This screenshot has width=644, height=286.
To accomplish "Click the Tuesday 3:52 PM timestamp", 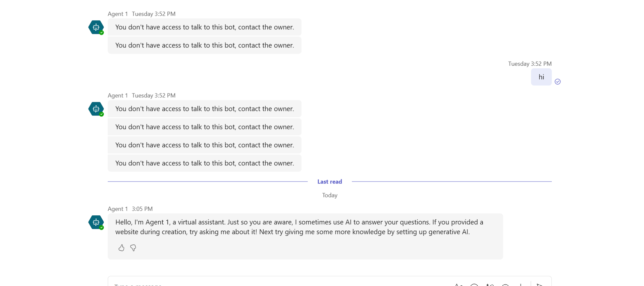I will tap(153, 14).
